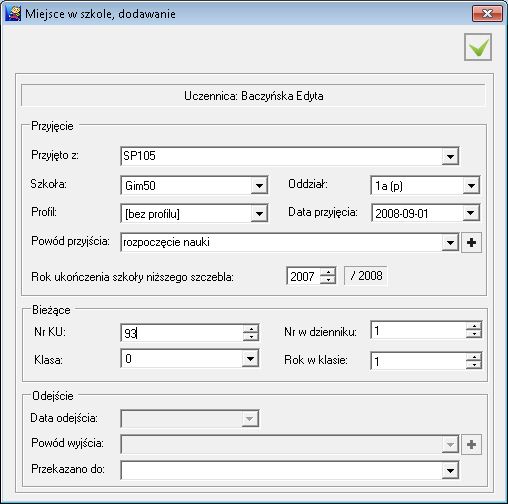Expand the Szkoła combo box
The height and width of the screenshot is (504, 508).
259,185
